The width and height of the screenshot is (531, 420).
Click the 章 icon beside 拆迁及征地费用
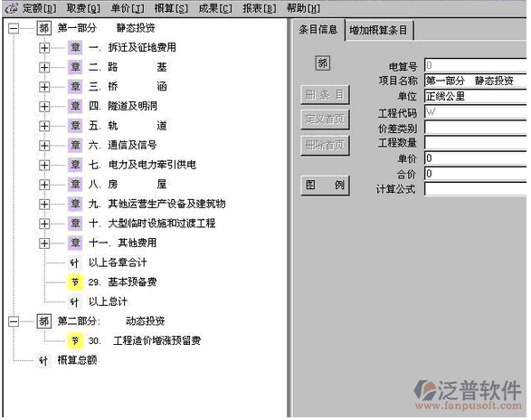[x=75, y=47]
